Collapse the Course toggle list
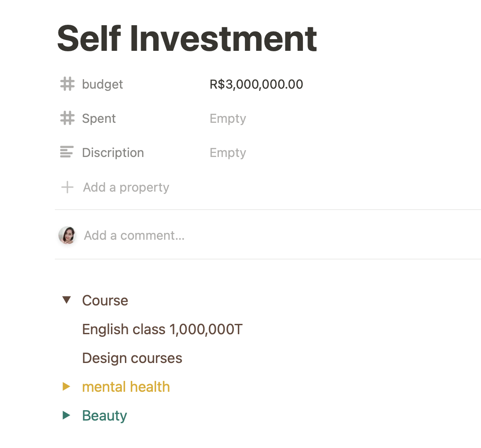 [x=67, y=300]
